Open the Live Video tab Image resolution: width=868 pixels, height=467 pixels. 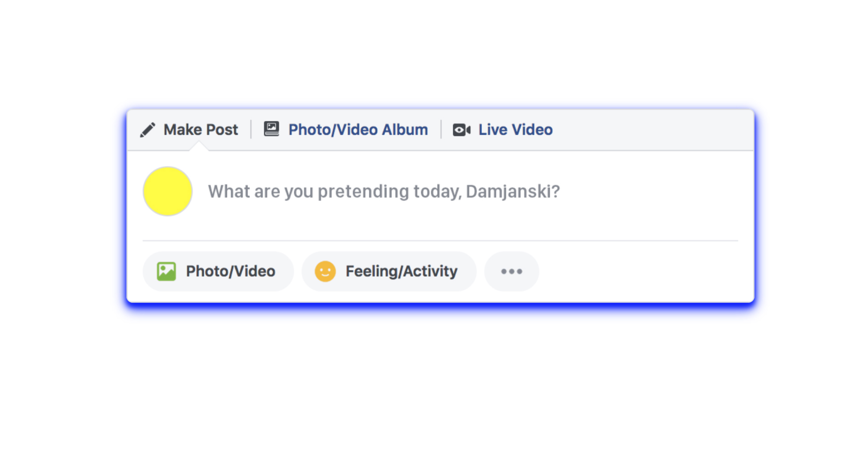tap(515, 130)
